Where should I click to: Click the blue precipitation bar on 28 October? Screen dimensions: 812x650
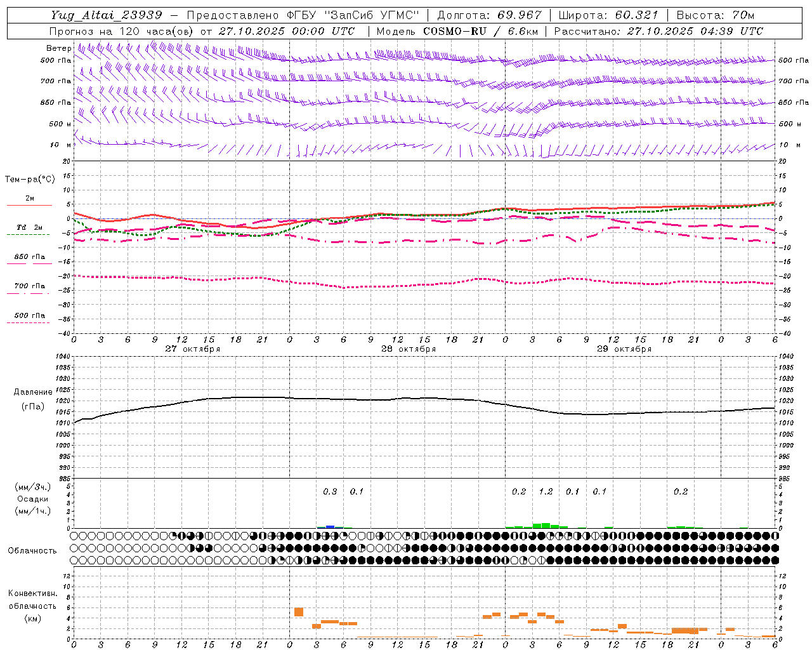click(330, 526)
